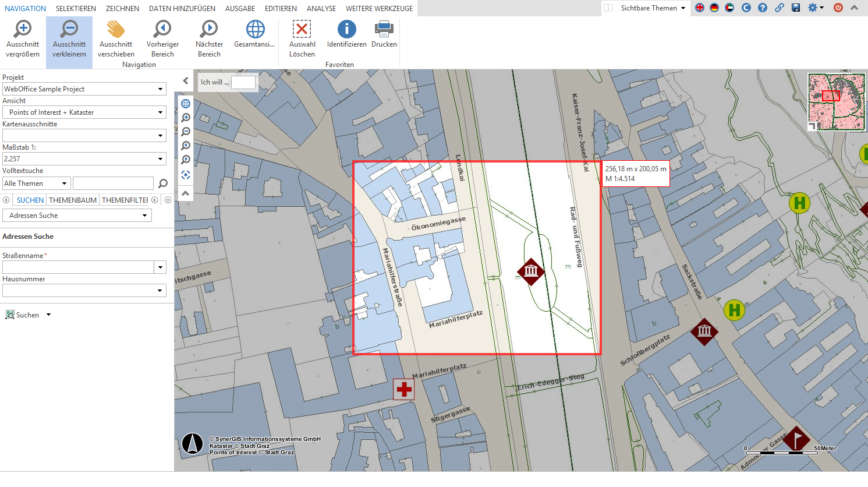This screenshot has height=487, width=868.
Task: Click the Straßenname input field
Action: [x=78, y=267]
